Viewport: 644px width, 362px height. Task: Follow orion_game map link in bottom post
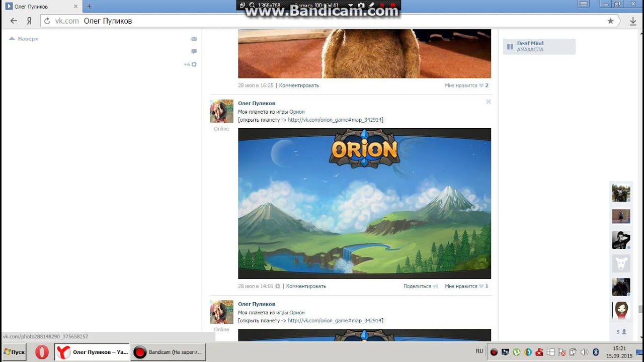click(335, 321)
